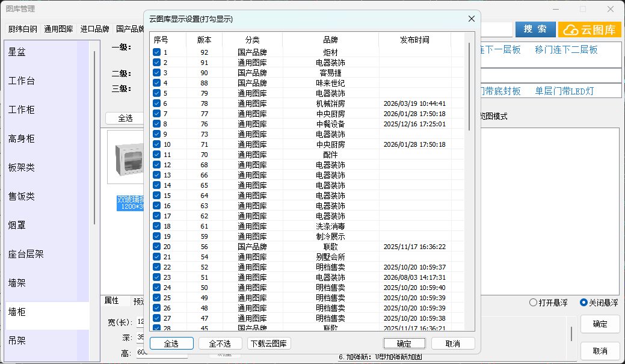This screenshot has height=364, width=625.
Task: Select 板架类 category
Action: 48,167
